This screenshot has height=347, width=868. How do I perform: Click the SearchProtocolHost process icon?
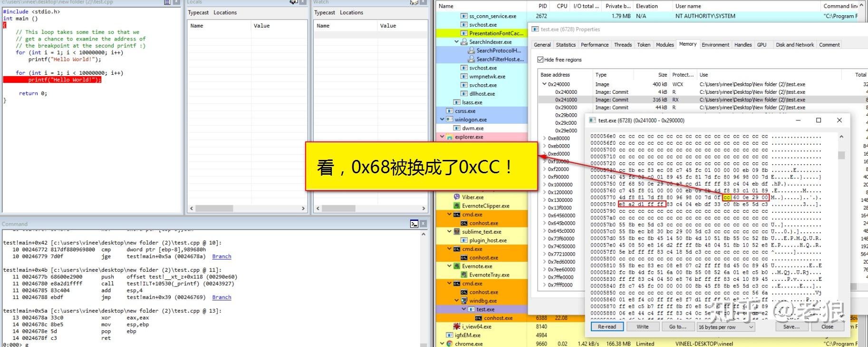[x=471, y=50]
